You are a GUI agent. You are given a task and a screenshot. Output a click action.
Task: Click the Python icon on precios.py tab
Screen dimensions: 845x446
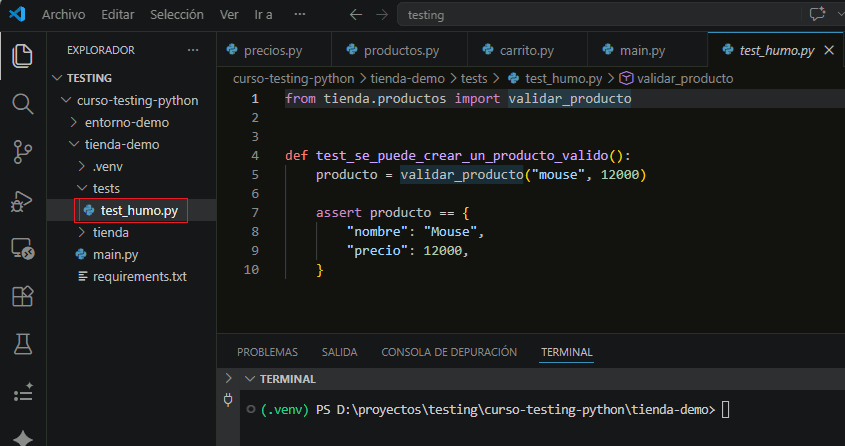click(x=232, y=50)
